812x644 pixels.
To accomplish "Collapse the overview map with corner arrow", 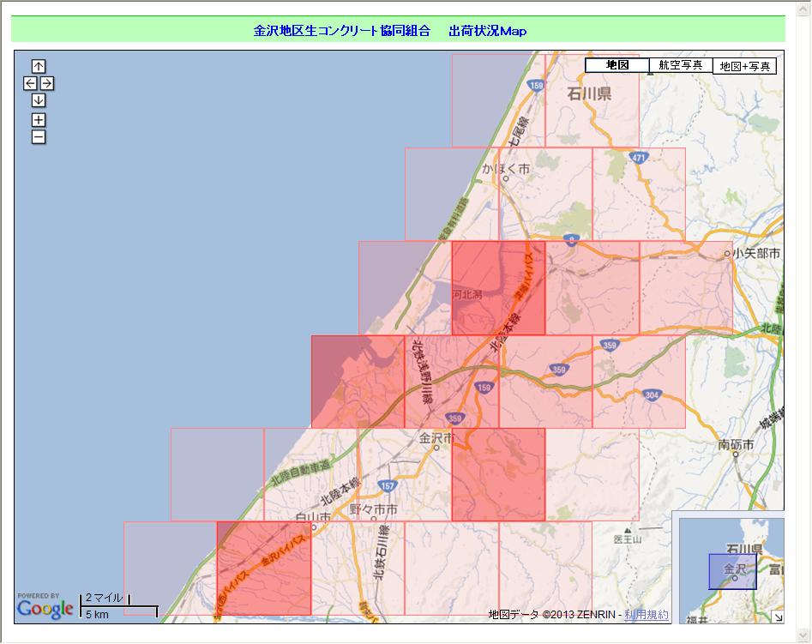I will tap(778, 617).
